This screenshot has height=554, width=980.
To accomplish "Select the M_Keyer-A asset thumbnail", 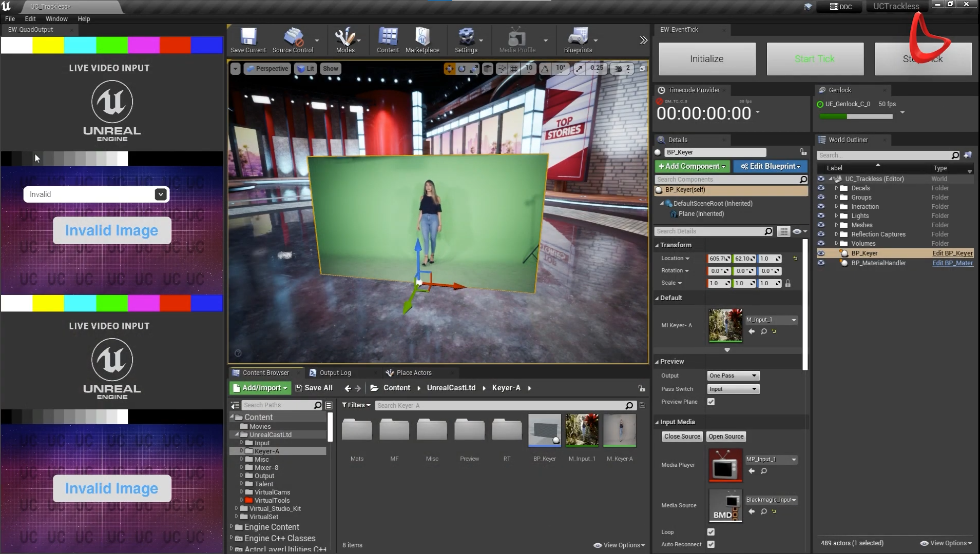I will 620,430.
